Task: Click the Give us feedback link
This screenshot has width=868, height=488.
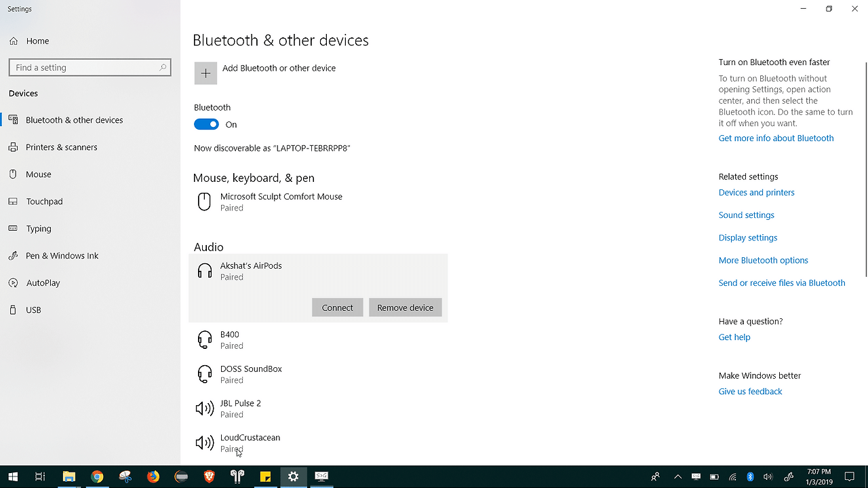Action: click(750, 392)
